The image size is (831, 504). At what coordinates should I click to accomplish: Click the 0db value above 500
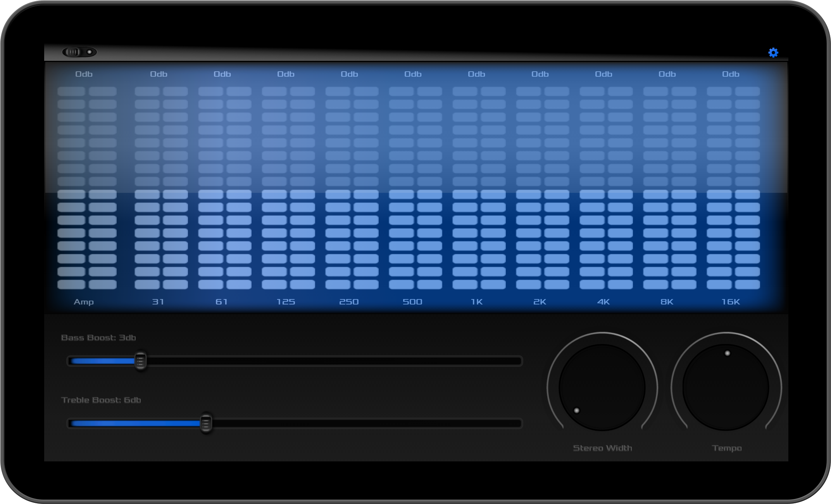413,74
